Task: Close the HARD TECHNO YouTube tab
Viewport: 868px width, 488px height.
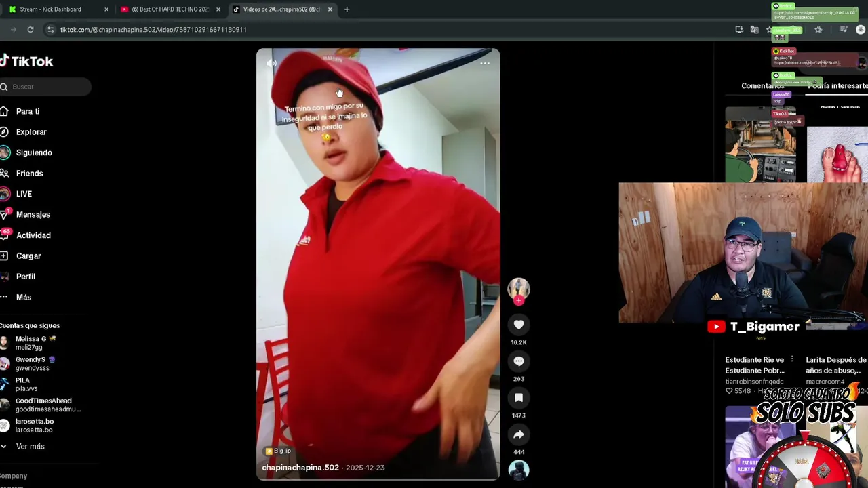Action: 218,9
